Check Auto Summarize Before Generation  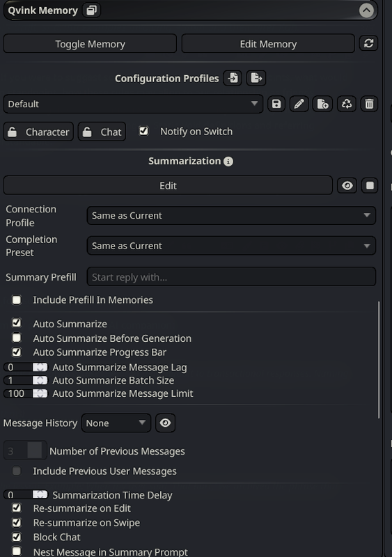point(16,337)
